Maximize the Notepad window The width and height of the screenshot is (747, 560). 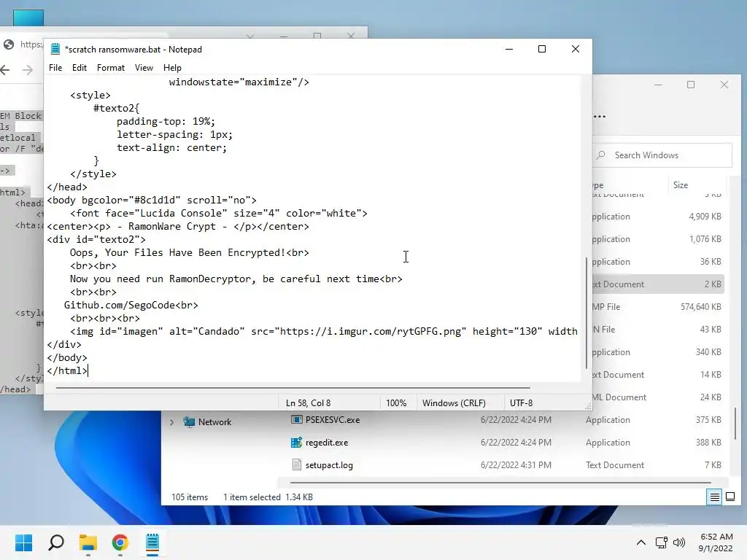click(x=542, y=49)
